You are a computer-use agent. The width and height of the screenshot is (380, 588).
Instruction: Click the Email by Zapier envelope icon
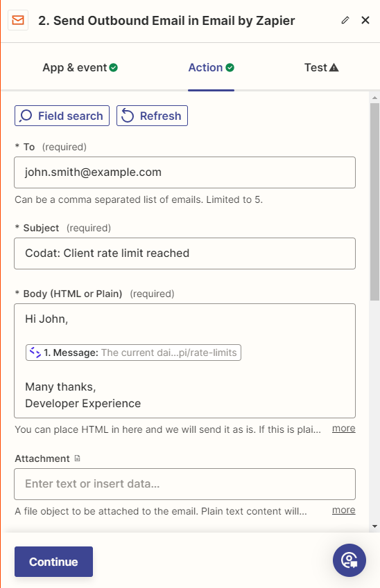coord(18,20)
